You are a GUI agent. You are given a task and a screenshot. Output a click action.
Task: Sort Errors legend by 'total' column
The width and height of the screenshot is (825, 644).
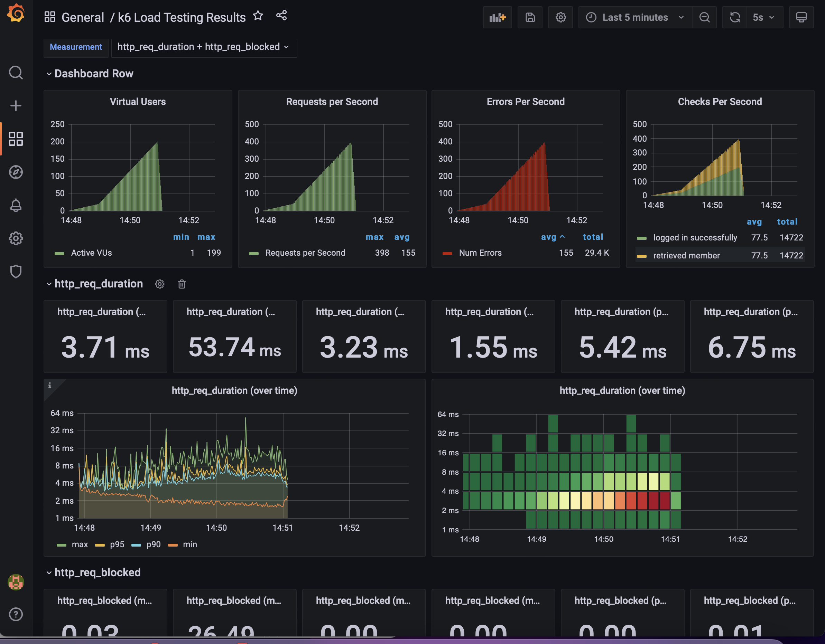click(x=592, y=237)
